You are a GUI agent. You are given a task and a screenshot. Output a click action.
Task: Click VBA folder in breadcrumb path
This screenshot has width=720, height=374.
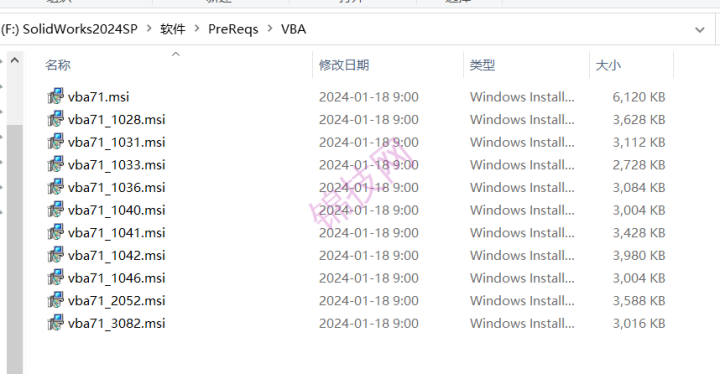coord(293,29)
